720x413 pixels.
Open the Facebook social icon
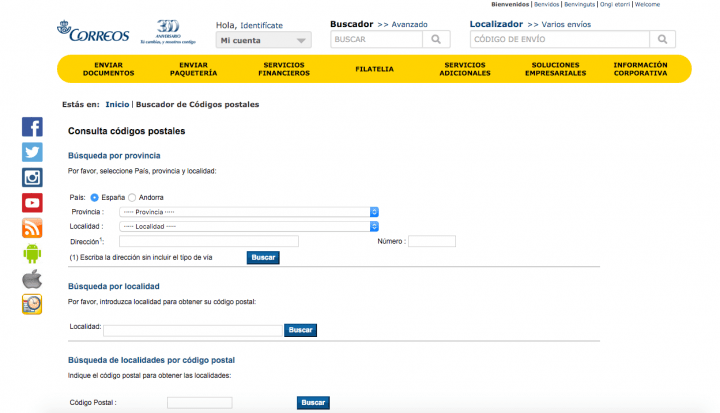coord(32,127)
